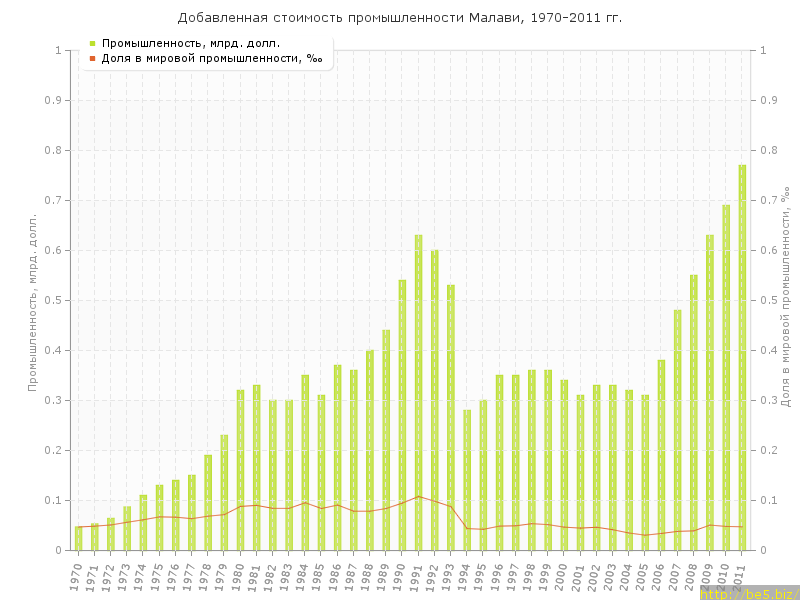Select the green bar for 2006
Image resolution: width=800 pixels, height=600 pixels.
tap(661, 455)
